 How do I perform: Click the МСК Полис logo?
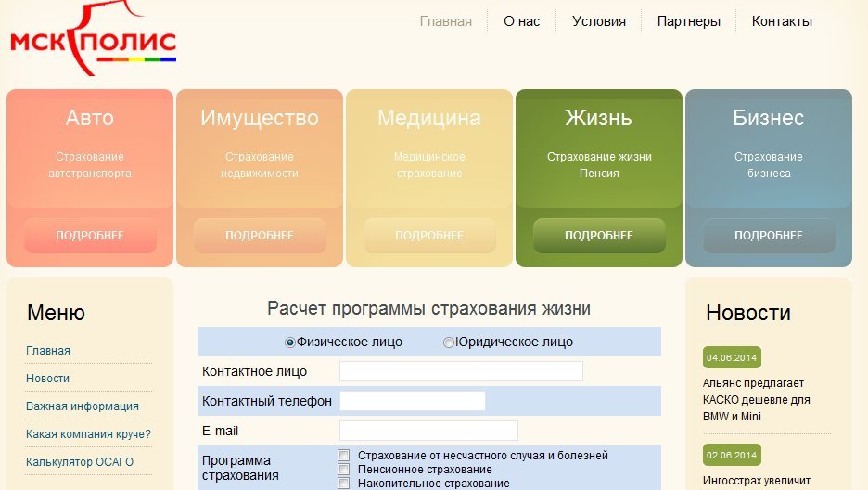[x=92, y=40]
